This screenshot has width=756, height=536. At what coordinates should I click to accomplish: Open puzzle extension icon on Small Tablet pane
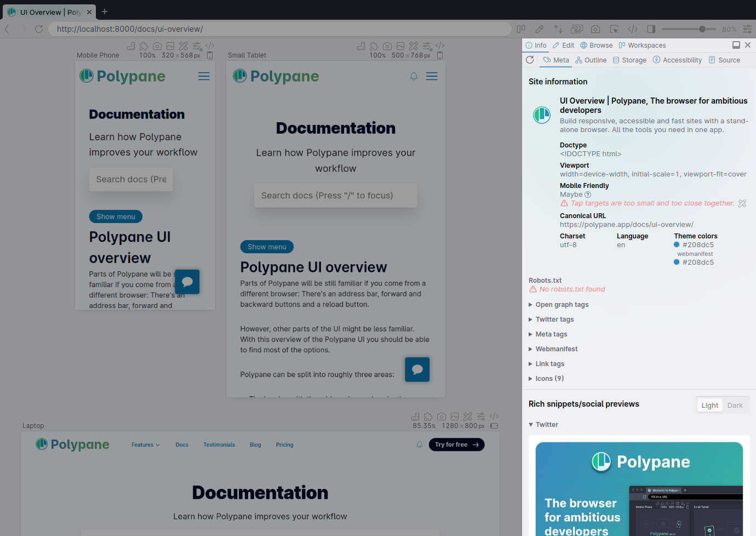[x=374, y=46]
